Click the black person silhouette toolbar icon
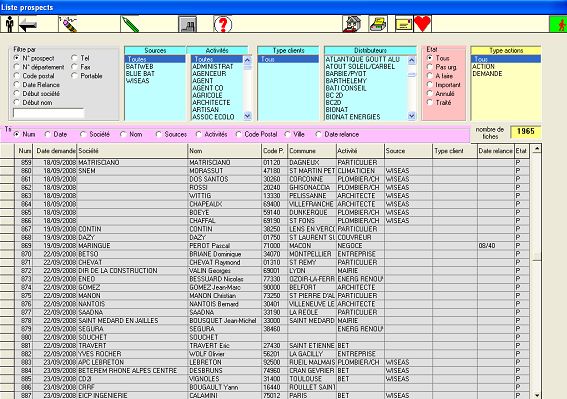The height and width of the screenshot is (399, 567). point(9,24)
